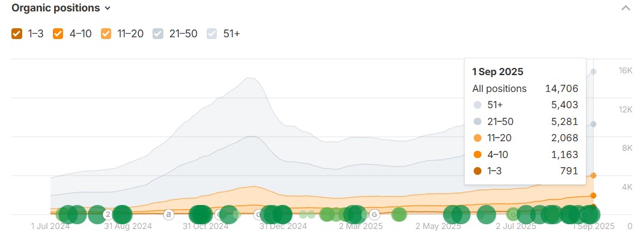Viewport: 644px width, 241px height.
Task: Show the 51+ positions series
Action: (212, 34)
